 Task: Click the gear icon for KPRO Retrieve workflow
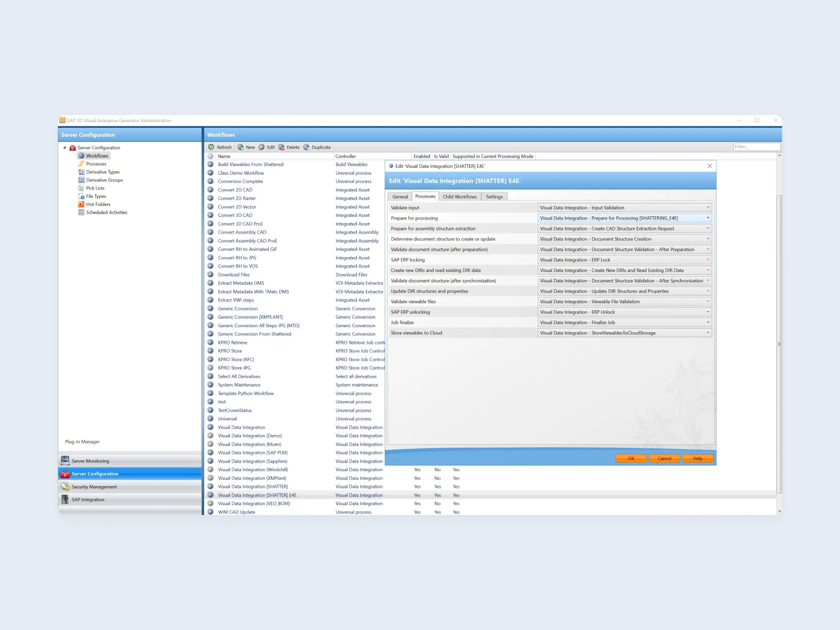point(210,342)
